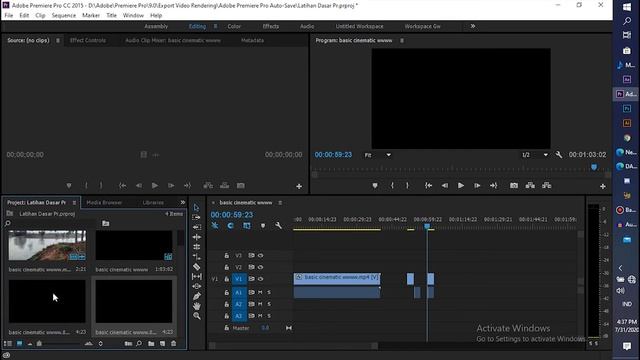The height and width of the screenshot is (360, 640).
Task: Click timeline timecode 00:00:59:23 field
Action: 232,215
